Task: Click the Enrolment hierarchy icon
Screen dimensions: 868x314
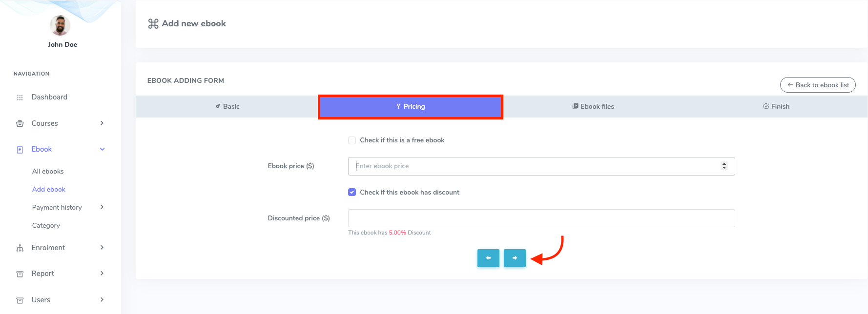Action: point(20,248)
